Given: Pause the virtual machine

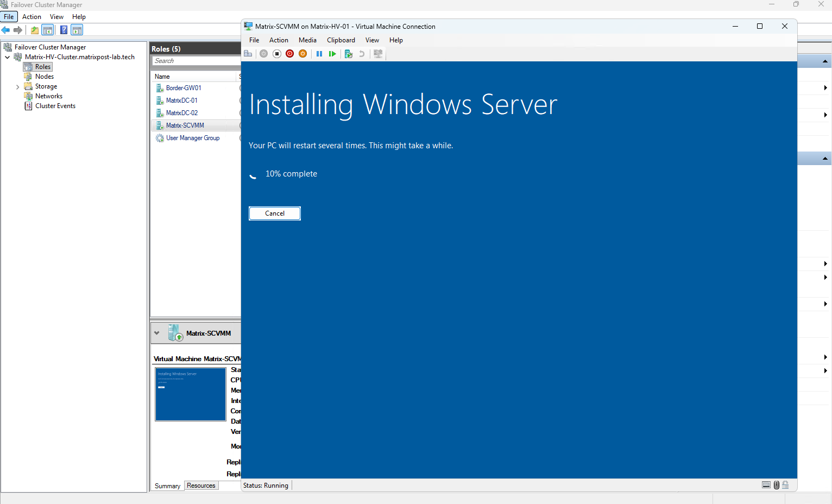Looking at the screenshot, I should [319, 54].
